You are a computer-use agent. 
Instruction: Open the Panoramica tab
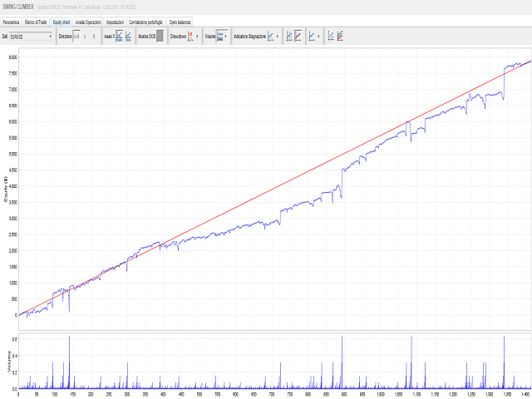click(x=11, y=22)
